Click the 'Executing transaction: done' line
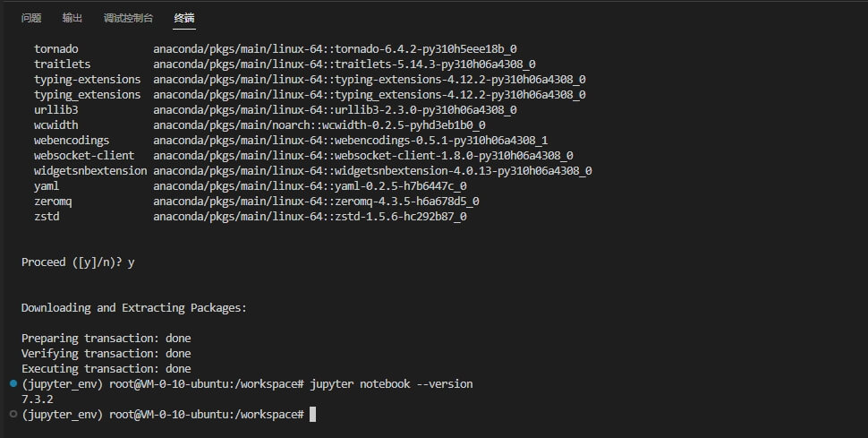Screen dimensions: 868x438 tap(106, 369)
